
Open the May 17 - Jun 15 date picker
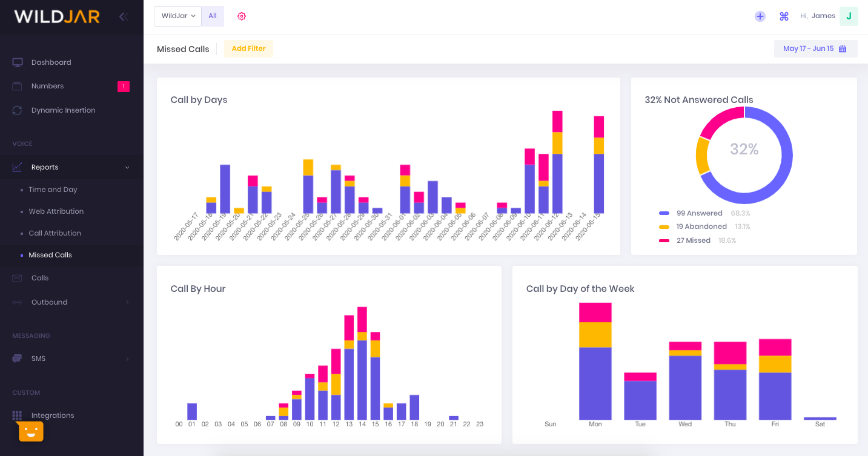[815, 48]
